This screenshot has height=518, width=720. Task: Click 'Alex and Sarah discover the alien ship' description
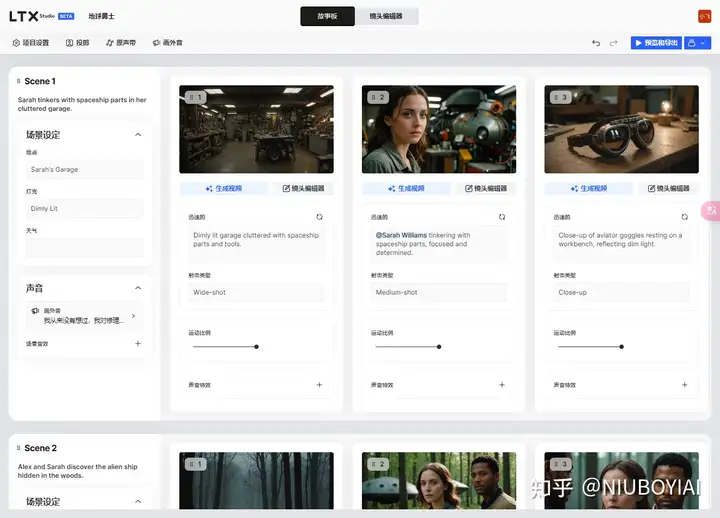pyautogui.click(x=78, y=471)
